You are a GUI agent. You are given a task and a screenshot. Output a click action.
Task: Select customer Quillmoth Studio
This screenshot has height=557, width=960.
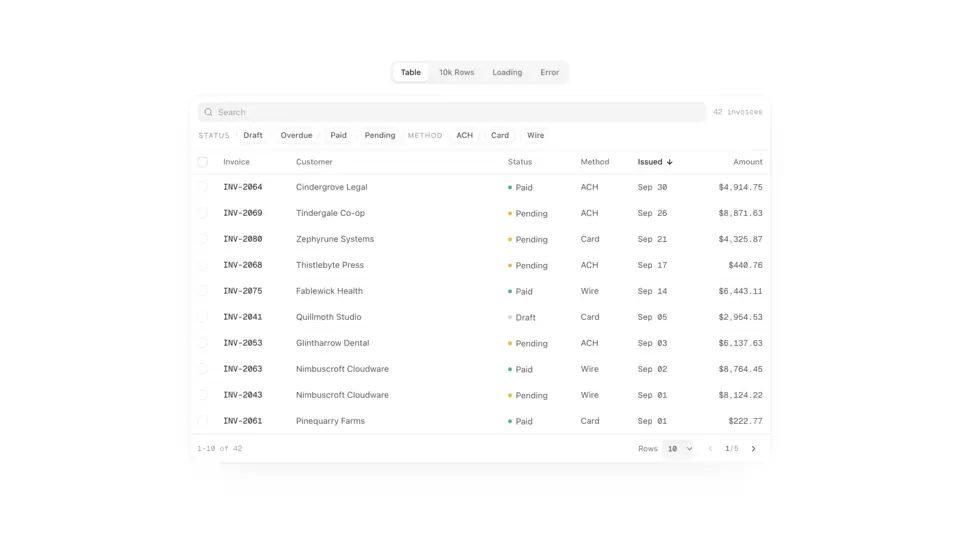click(329, 317)
